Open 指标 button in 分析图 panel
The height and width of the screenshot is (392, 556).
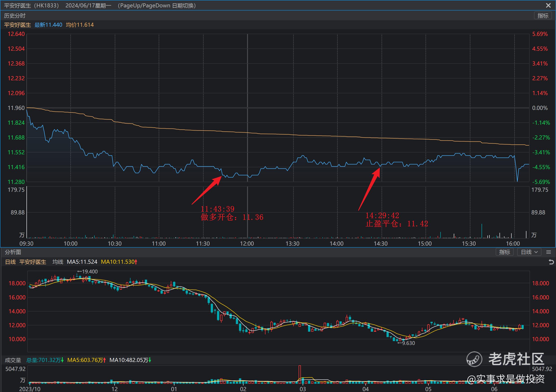504,252
